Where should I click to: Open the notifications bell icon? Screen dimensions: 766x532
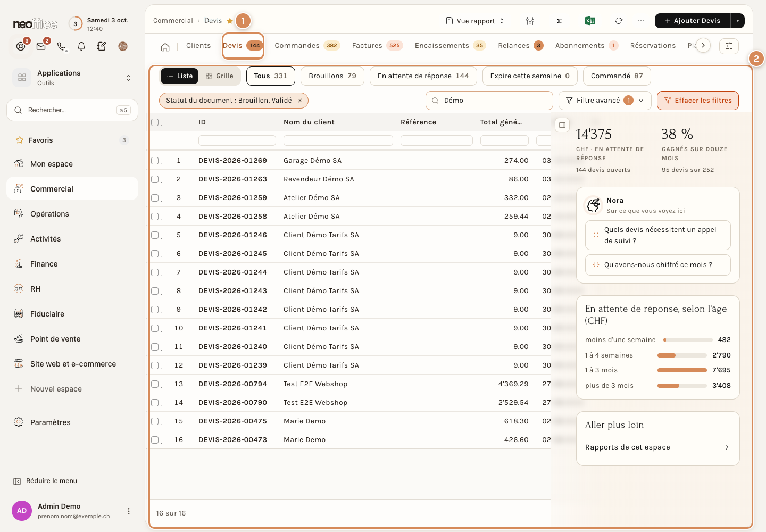(81, 46)
